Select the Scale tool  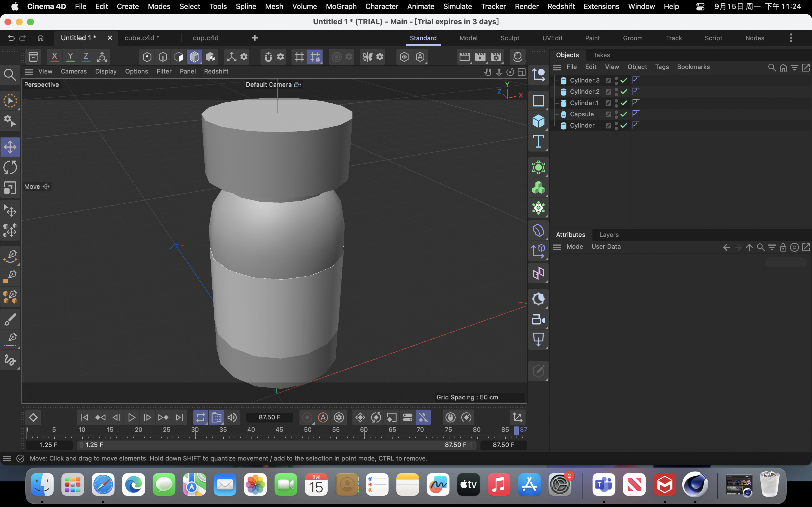10,188
